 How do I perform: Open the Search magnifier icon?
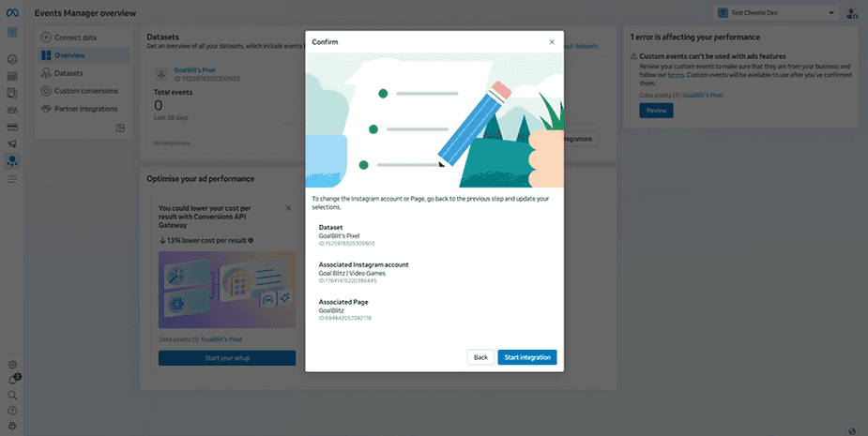tap(12, 396)
